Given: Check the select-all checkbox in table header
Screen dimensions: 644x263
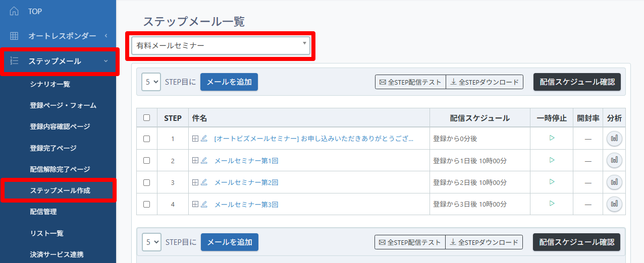Looking at the screenshot, I should 147,118.
